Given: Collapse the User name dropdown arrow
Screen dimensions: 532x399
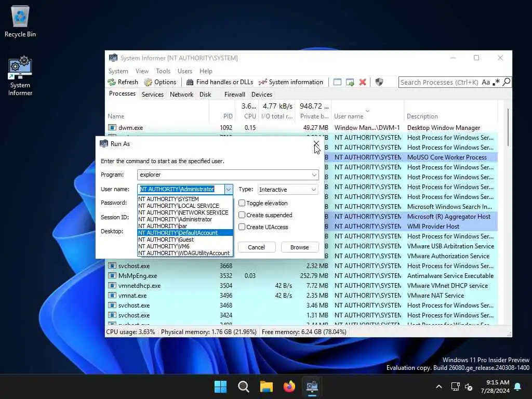Looking at the screenshot, I should [x=229, y=189].
